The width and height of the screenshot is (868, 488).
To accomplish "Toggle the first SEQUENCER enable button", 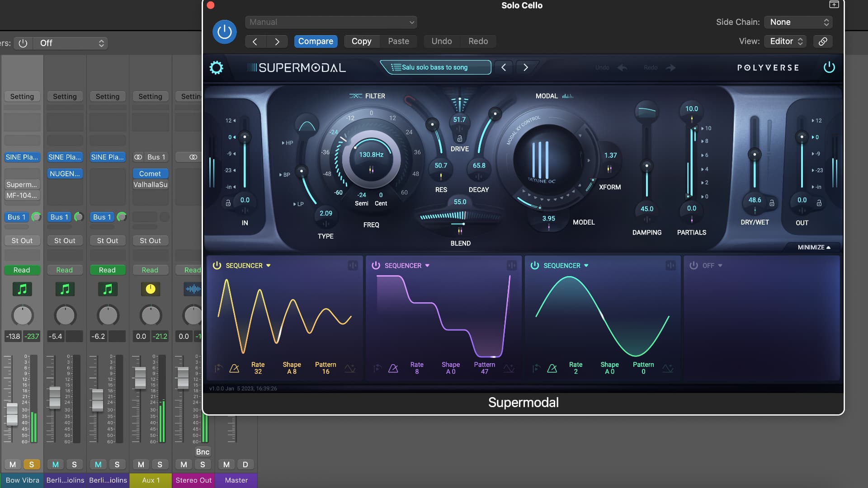I will pos(217,265).
